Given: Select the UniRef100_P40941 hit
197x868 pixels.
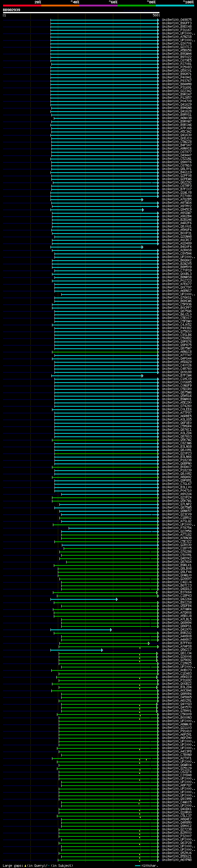Looking at the screenshot, I should coord(176,78).
